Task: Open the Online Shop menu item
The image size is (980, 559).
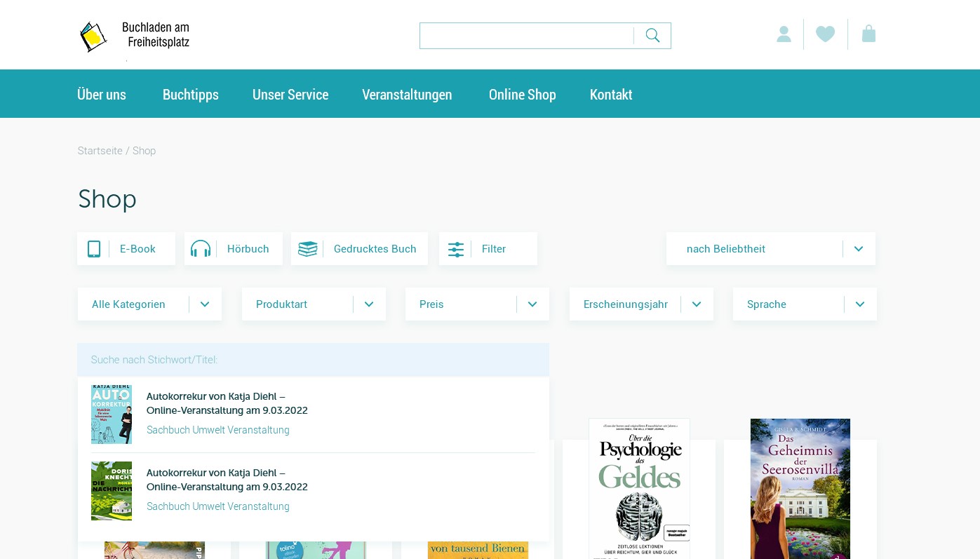Action: click(523, 95)
